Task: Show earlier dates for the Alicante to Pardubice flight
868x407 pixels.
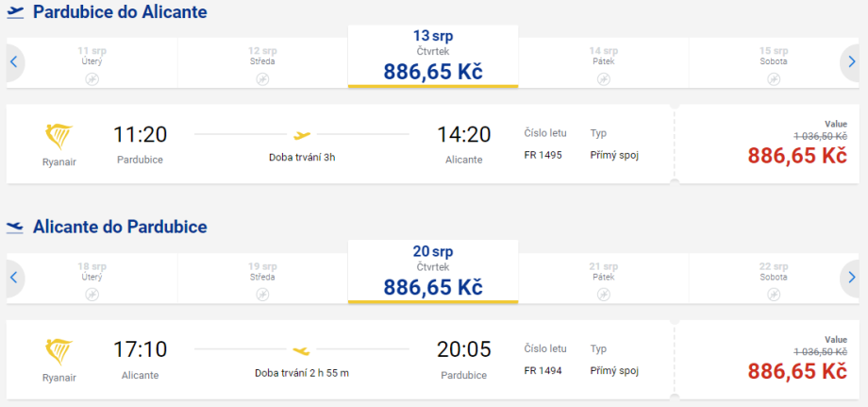Action: (14, 278)
